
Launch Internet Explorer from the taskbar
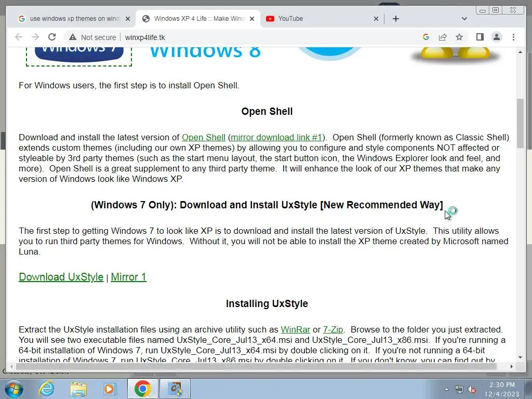point(46,389)
